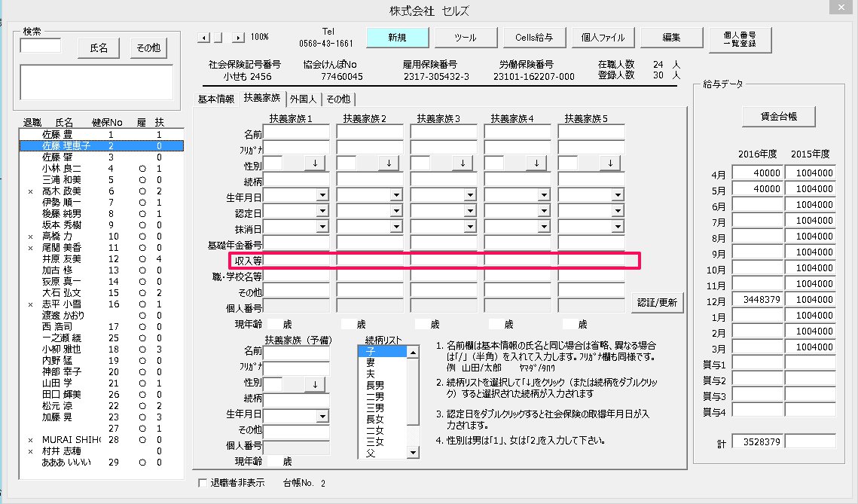Click the left arrow of the zoom scrollbar
Screen dimensions: 858x504
pos(203,37)
